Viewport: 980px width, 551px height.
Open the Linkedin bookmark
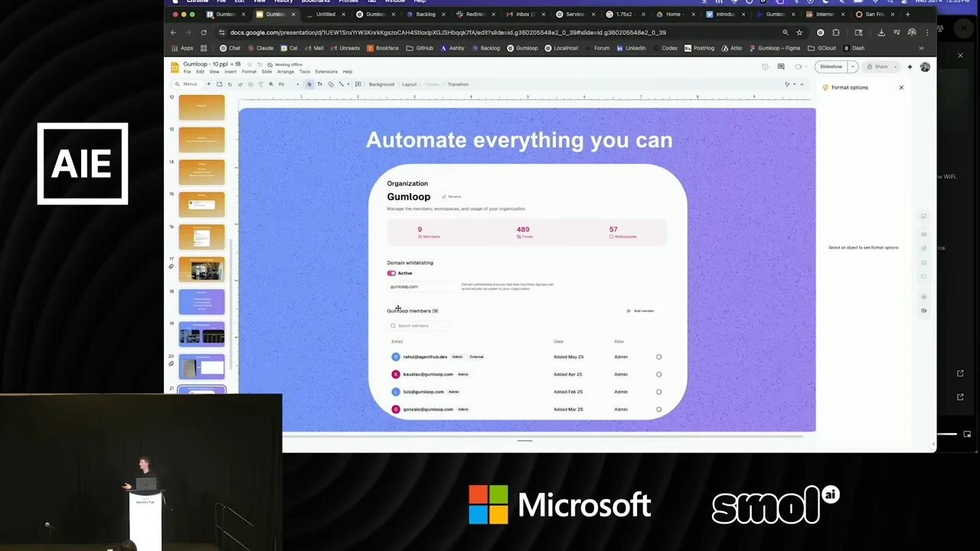coord(632,48)
